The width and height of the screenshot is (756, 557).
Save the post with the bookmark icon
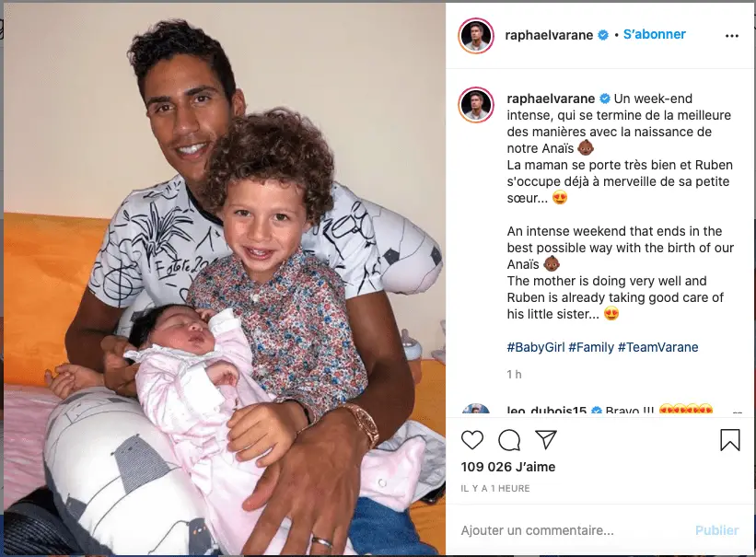coord(730,440)
